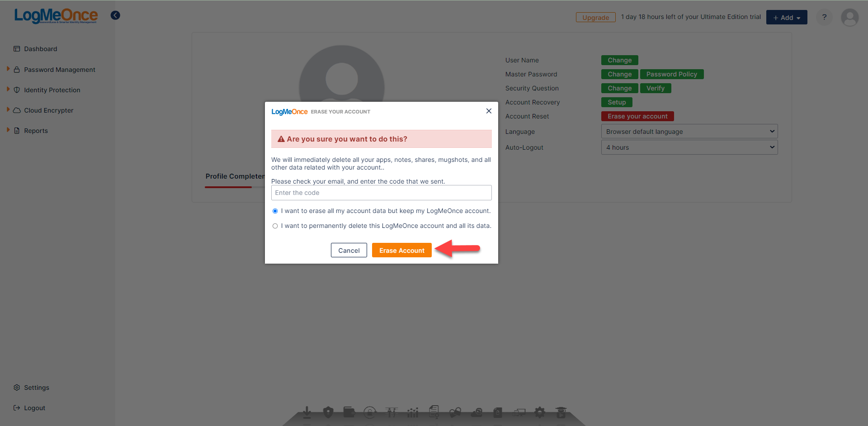Click the Settings gear icon in sidebar
868x426 pixels.
[x=17, y=388]
